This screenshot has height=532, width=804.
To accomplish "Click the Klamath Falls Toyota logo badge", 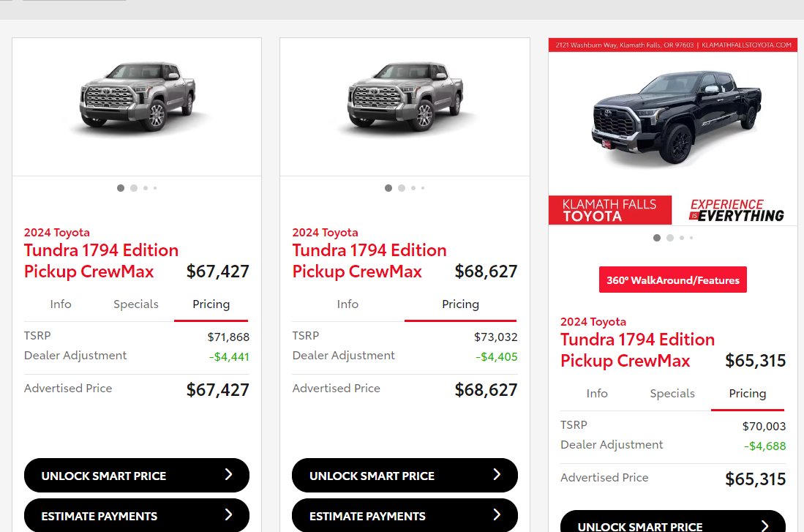I will coord(609,210).
